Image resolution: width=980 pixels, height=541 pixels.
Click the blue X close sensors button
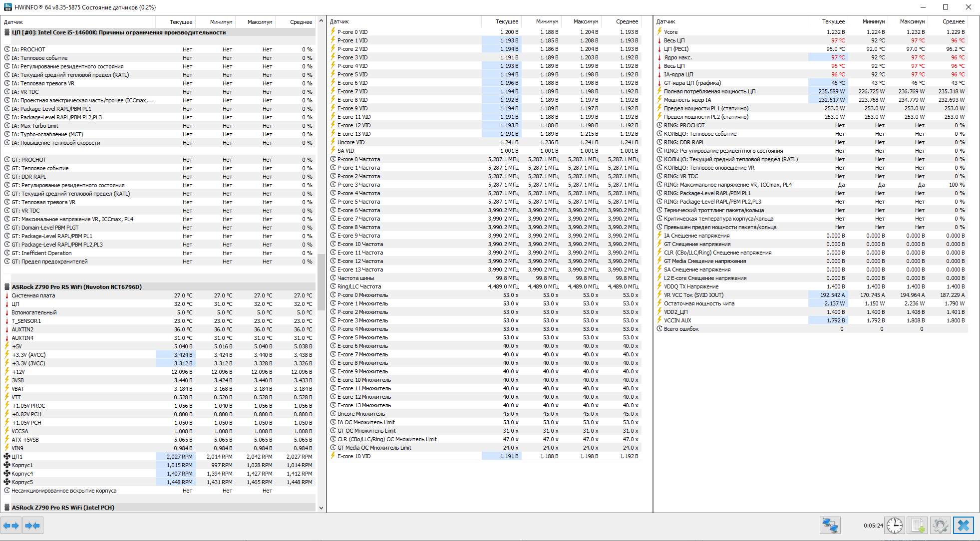(x=964, y=526)
